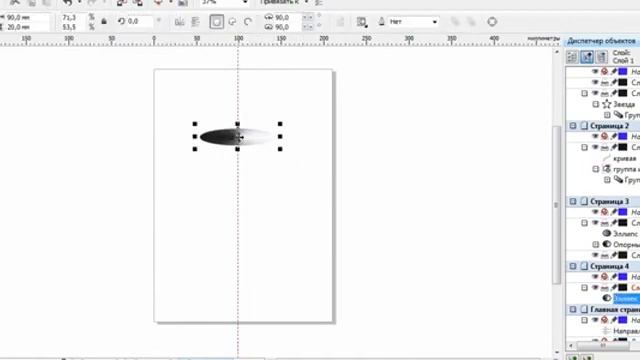Click the Object Manager horizontal scrollbar
The width and height of the screenshot is (640, 360).
603,346
